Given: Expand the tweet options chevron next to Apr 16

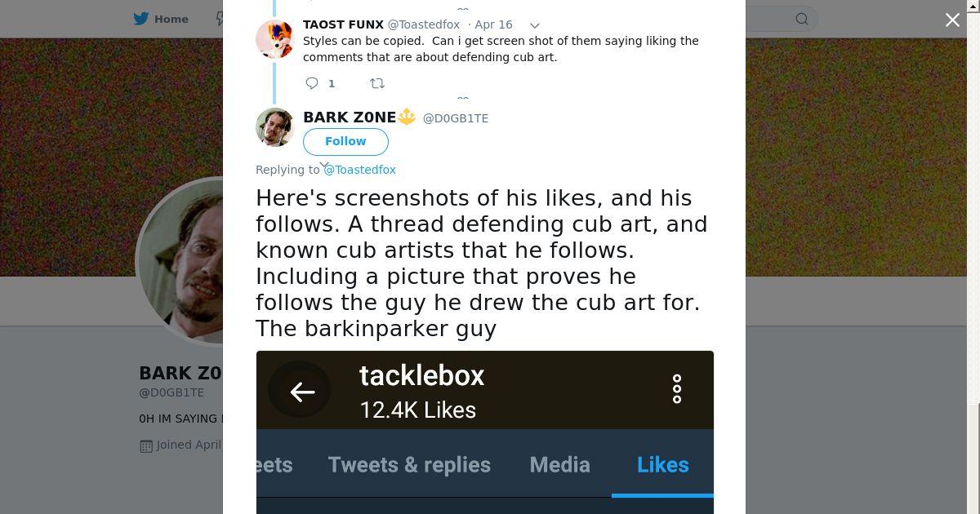Looking at the screenshot, I should click(534, 25).
